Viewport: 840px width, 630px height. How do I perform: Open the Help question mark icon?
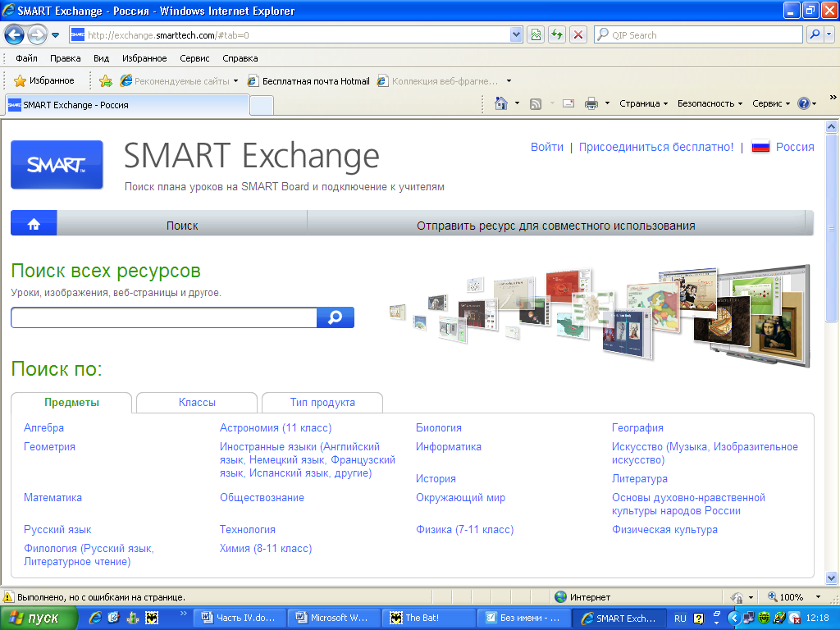(804, 103)
